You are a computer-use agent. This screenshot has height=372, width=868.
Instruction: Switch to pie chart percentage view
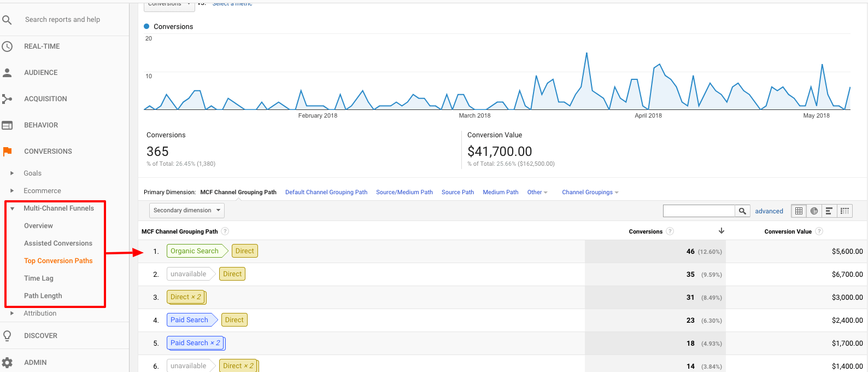(814, 211)
